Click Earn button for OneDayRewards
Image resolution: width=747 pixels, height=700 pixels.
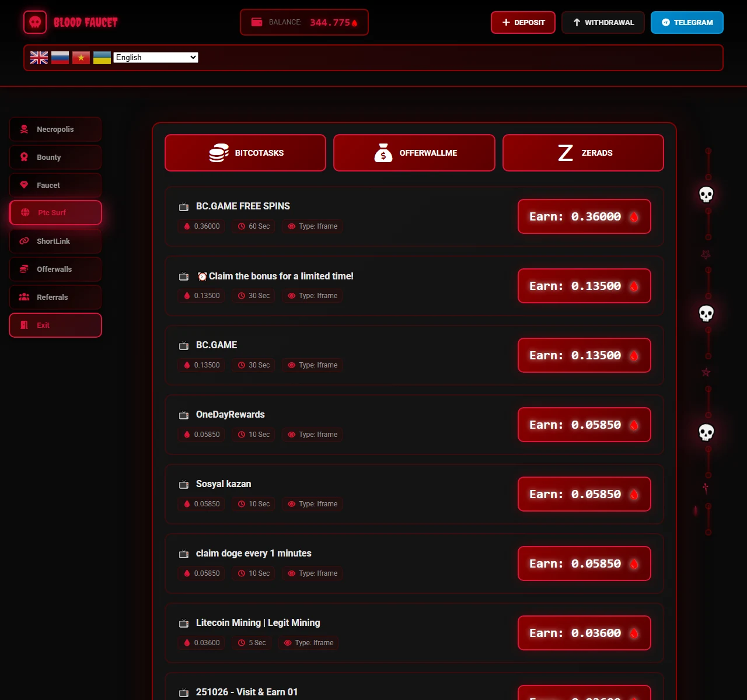(584, 425)
